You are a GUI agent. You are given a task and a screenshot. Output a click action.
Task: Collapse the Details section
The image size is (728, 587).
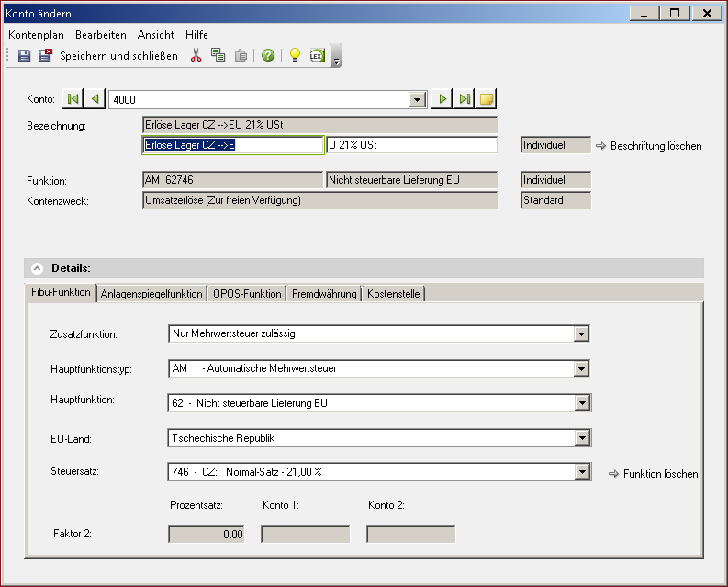(x=37, y=268)
